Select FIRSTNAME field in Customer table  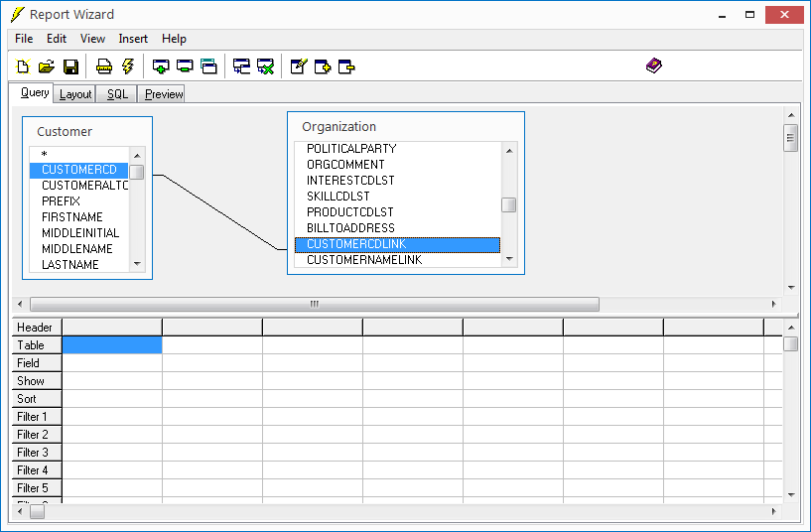point(79,217)
